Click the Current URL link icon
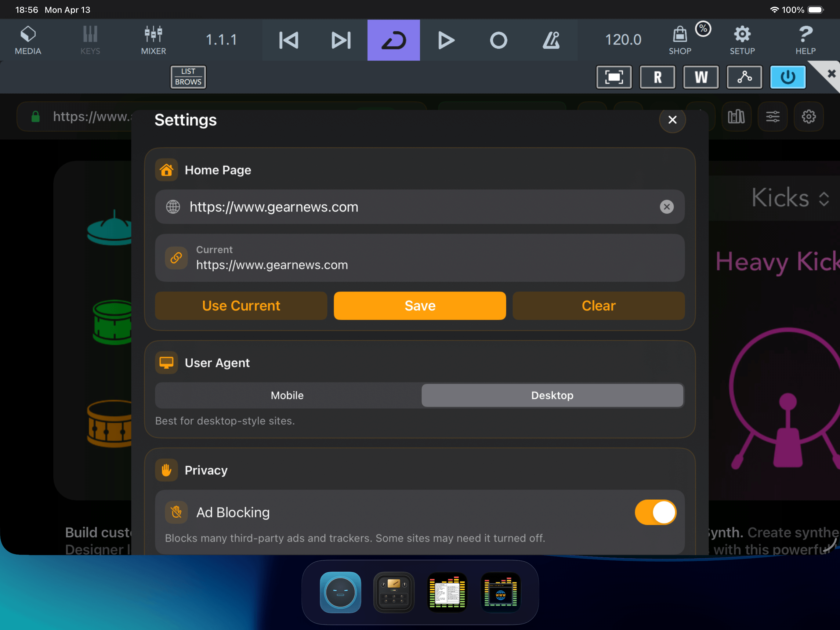This screenshot has width=840, height=630. (x=176, y=258)
